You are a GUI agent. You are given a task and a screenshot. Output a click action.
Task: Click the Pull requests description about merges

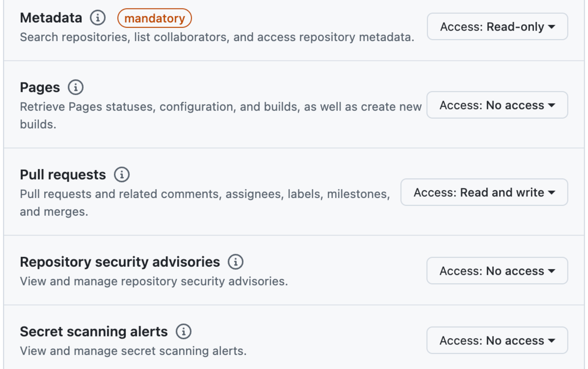[x=205, y=194]
